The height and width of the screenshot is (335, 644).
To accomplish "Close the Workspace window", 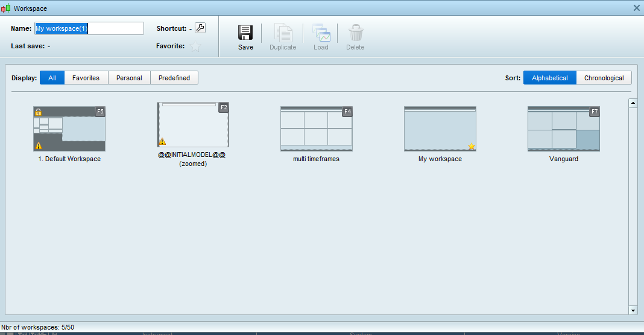I will [637, 8].
